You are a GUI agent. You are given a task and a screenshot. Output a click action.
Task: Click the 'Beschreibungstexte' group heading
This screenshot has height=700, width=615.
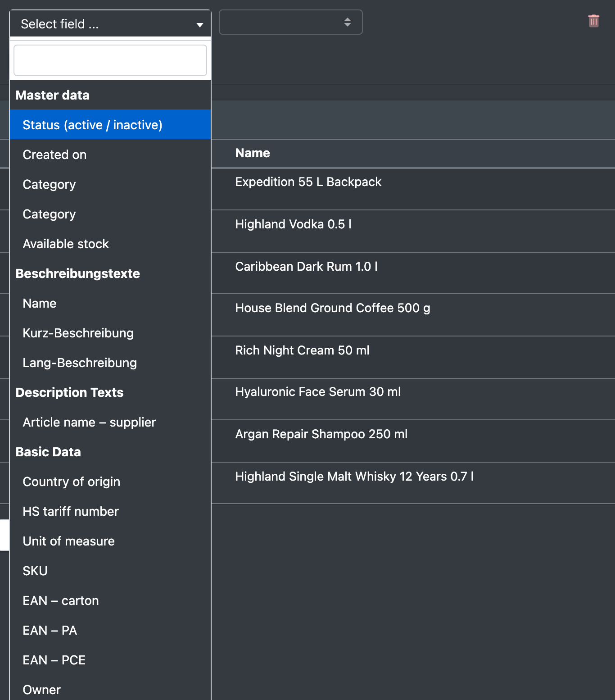(x=78, y=273)
